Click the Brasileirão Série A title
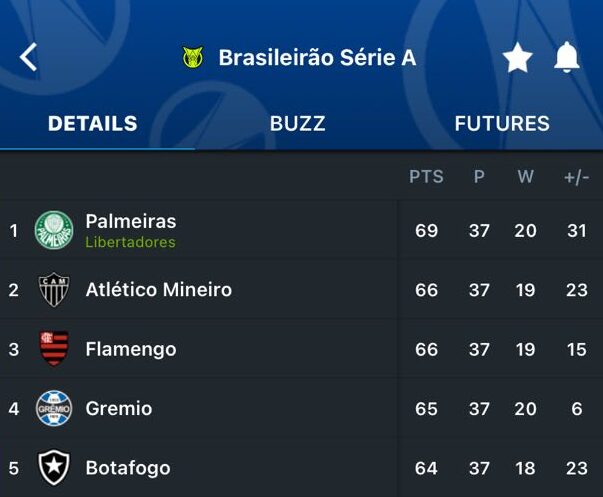 coord(317,58)
